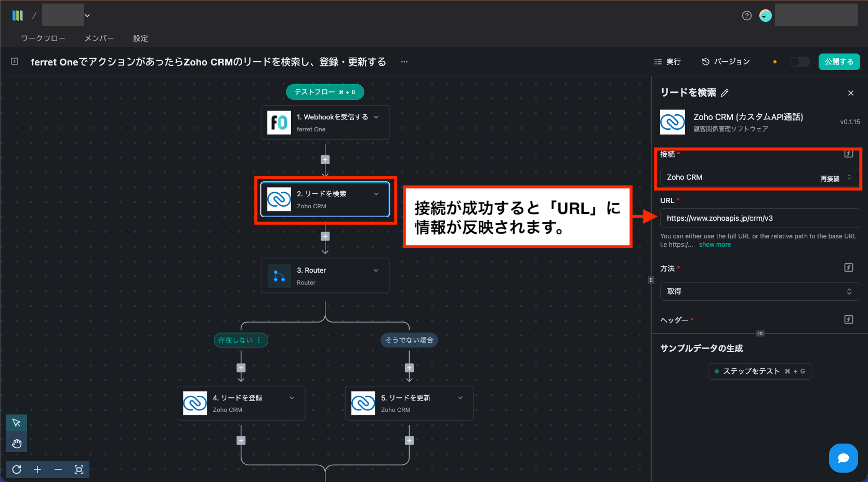
Task: Click the reset view refresh icon
Action: point(17,470)
